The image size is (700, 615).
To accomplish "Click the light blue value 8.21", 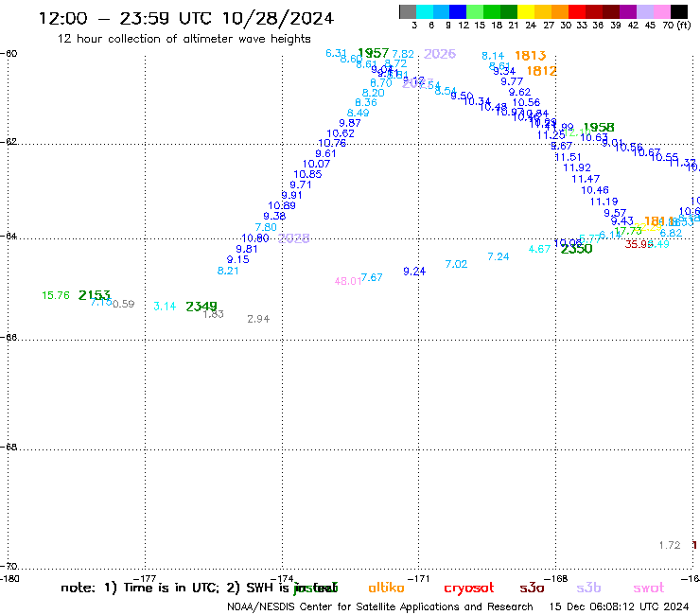I will pos(228,271).
